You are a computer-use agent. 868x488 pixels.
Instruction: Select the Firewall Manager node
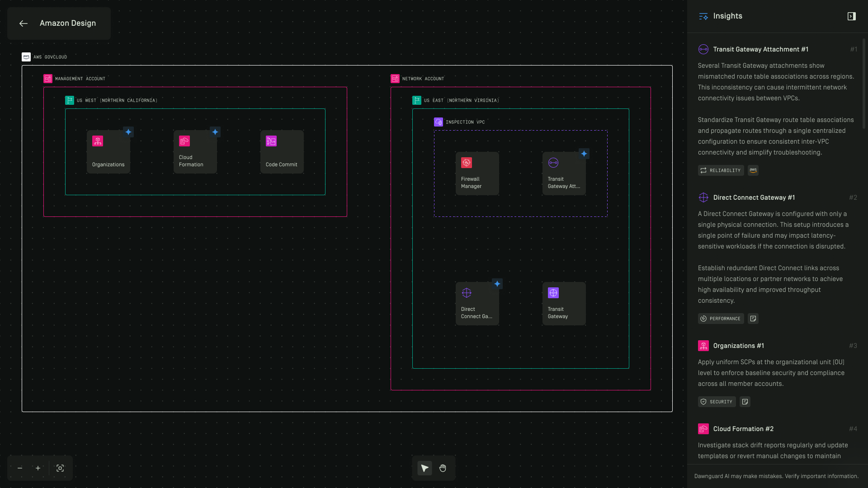[477, 174]
